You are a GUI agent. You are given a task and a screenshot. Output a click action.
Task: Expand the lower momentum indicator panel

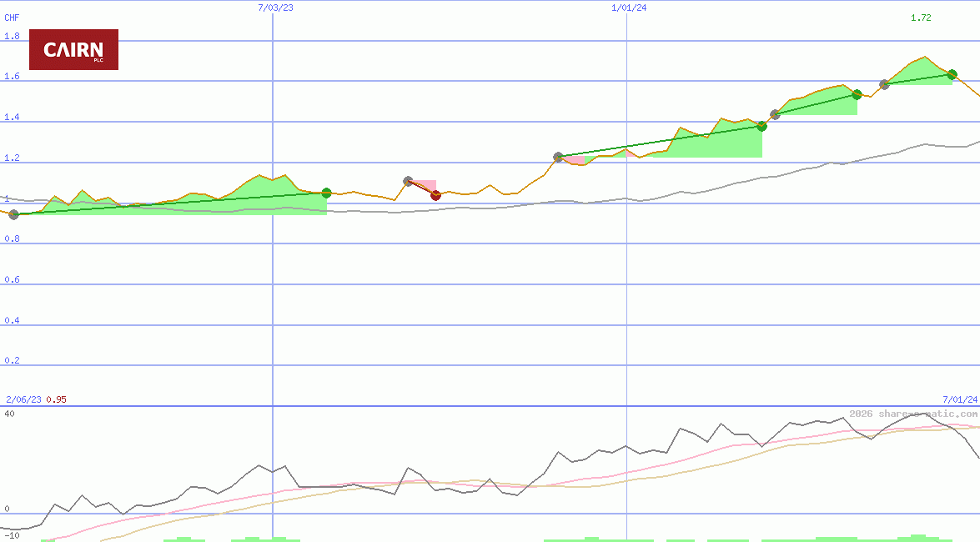click(490, 475)
